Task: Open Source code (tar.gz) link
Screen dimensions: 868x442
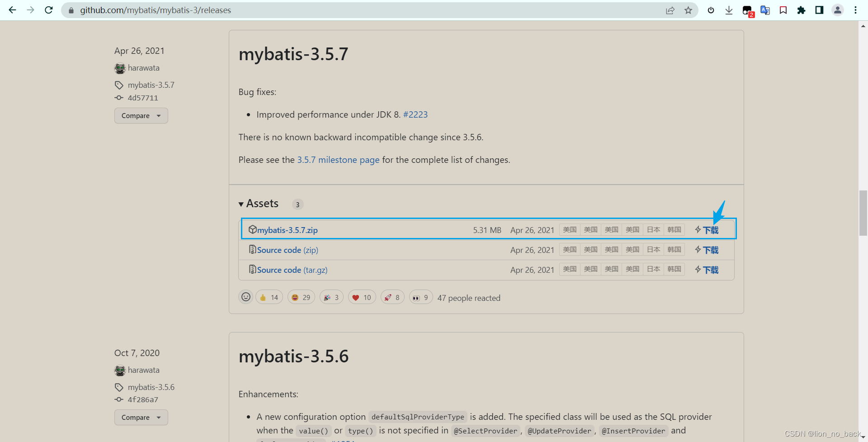Action: click(292, 270)
